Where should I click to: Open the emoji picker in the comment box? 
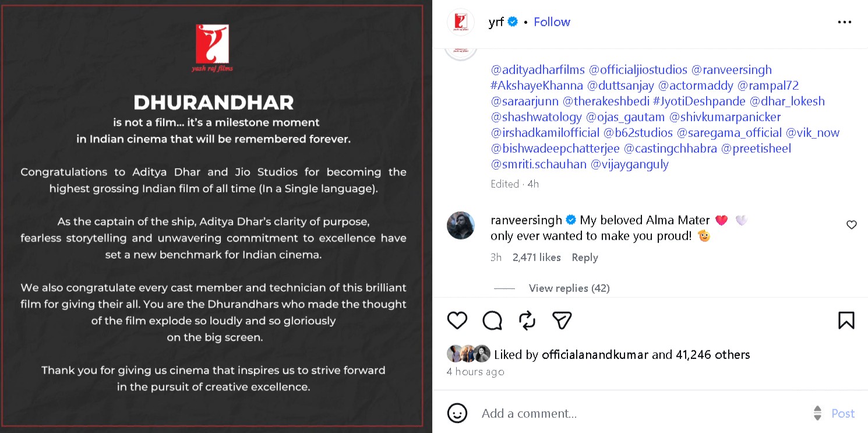coord(457,413)
